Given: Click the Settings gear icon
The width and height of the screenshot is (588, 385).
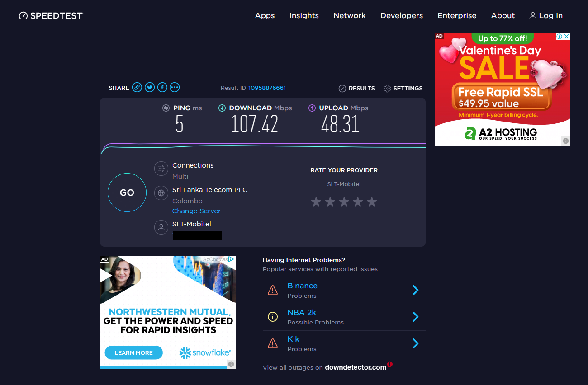Looking at the screenshot, I should pos(387,89).
